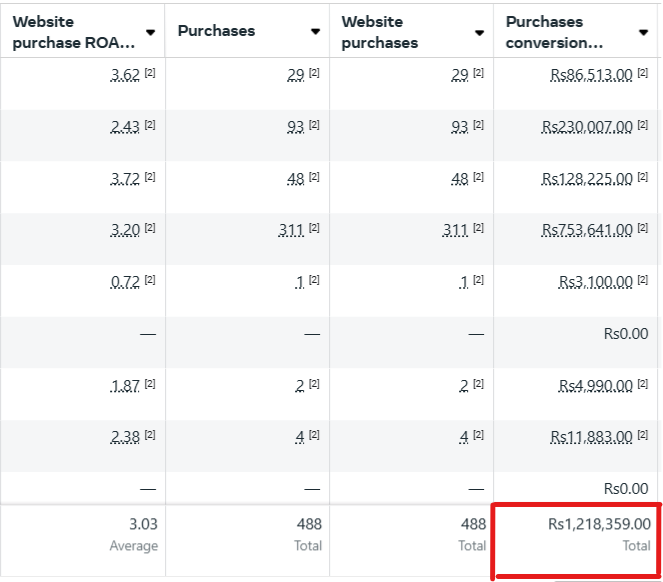
Task: Click footnote [2] beside ROAS 3.62
Action: [150, 73]
